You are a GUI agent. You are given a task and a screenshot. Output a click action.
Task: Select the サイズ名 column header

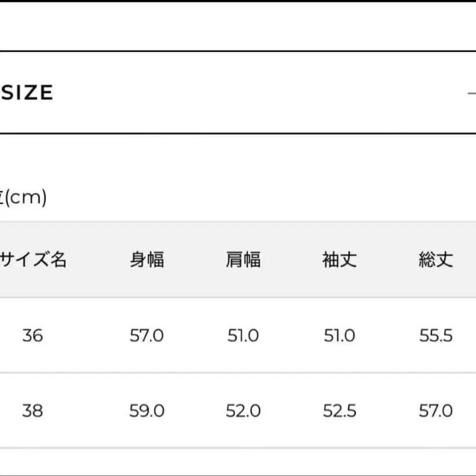(33, 260)
